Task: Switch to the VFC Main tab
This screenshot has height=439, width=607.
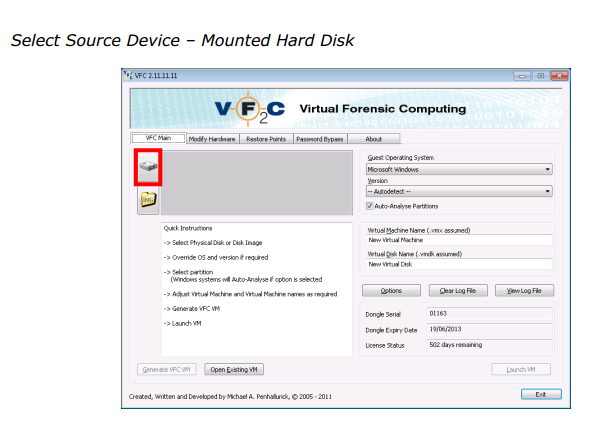Action: 158,138
